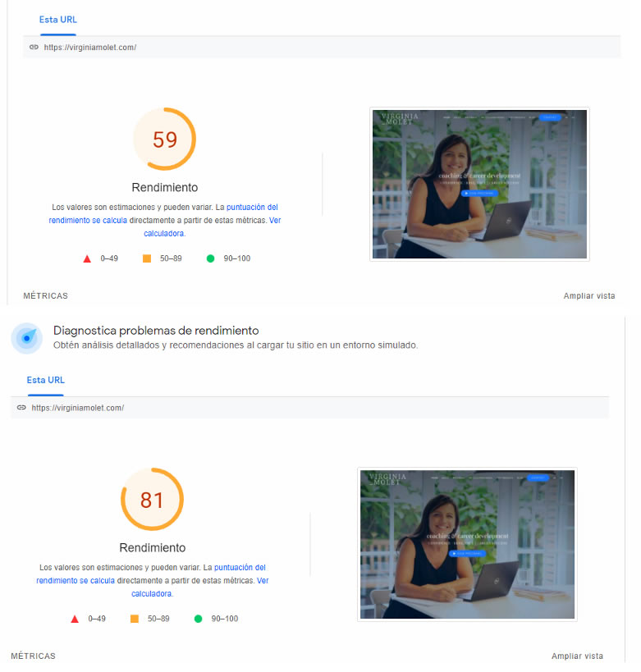641x672 pixels.
Task: Click the green circle 90–100 legend icon under score 81
Action: (198, 619)
